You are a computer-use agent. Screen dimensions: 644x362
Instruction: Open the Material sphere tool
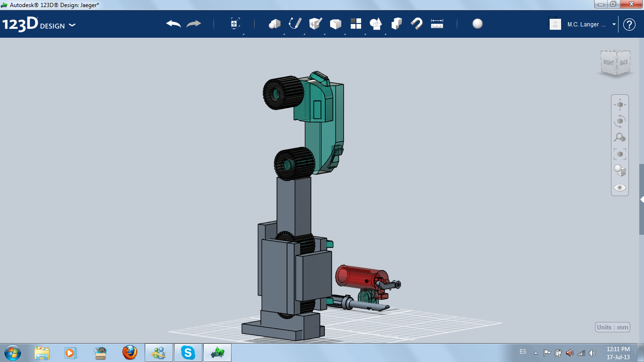click(478, 24)
